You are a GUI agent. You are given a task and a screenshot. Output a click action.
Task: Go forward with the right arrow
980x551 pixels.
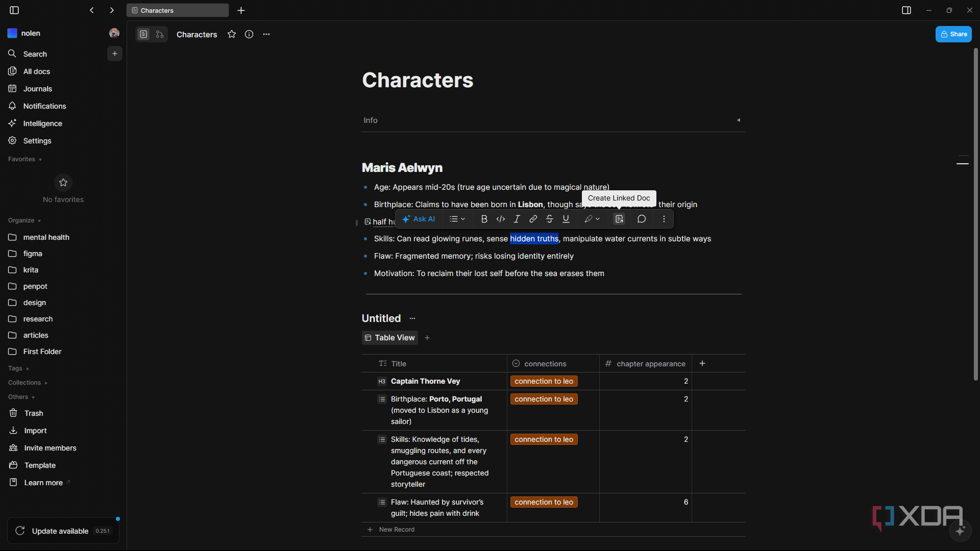point(112,10)
